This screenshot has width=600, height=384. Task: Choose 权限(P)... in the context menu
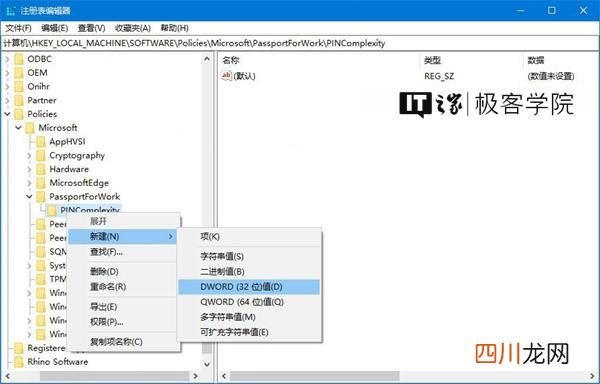click(x=123, y=322)
